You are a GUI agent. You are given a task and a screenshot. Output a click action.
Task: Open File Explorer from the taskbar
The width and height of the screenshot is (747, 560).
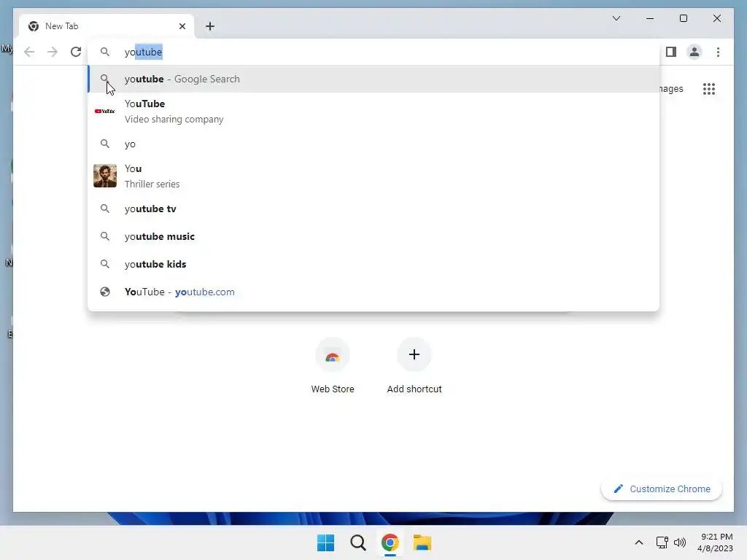pyautogui.click(x=422, y=542)
